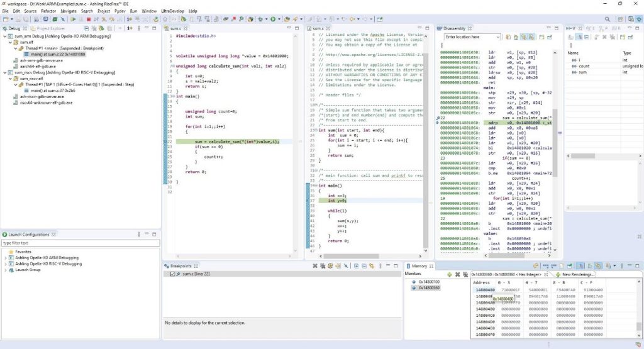Click Remove Selected Variable X icon in Variables view
The height and width of the screenshot is (349, 644).
605,37
